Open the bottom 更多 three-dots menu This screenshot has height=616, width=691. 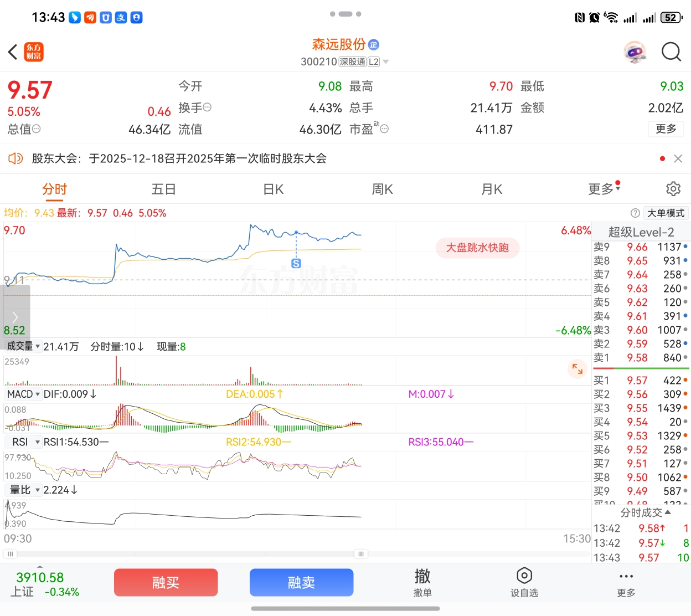(x=626, y=583)
